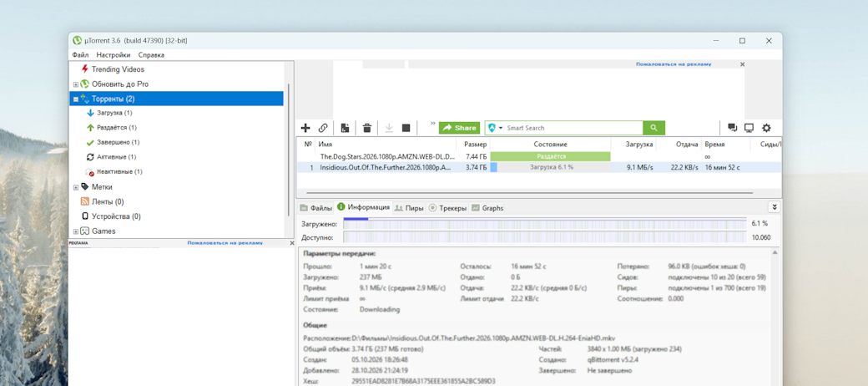The width and height of the screenshot is (868, 386).
Task: Click the green Smart Search magnifier button
Action: (x=654, y=128)
